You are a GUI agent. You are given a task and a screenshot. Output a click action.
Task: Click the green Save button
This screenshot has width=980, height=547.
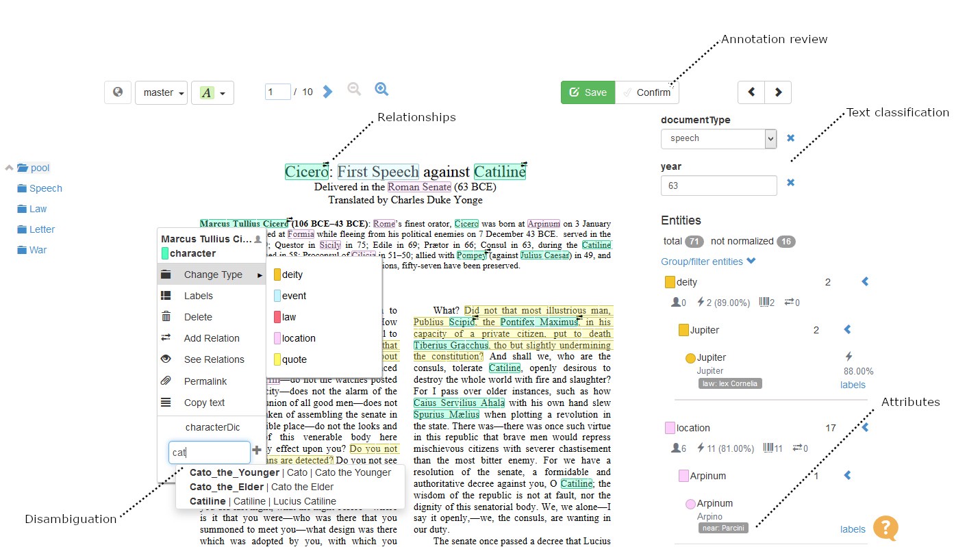pos(588,92)
